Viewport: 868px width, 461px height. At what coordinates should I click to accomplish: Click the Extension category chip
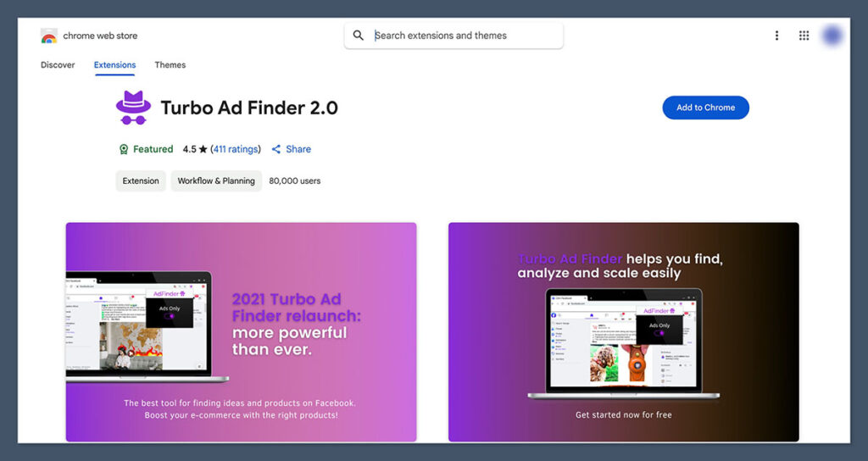pyautogui.click(x=141, y=181)
